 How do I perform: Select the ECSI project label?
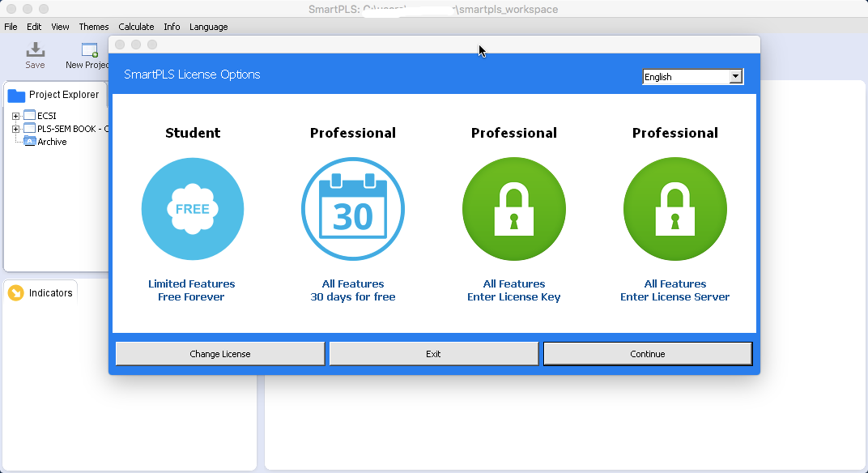click(x=46, y=116)
